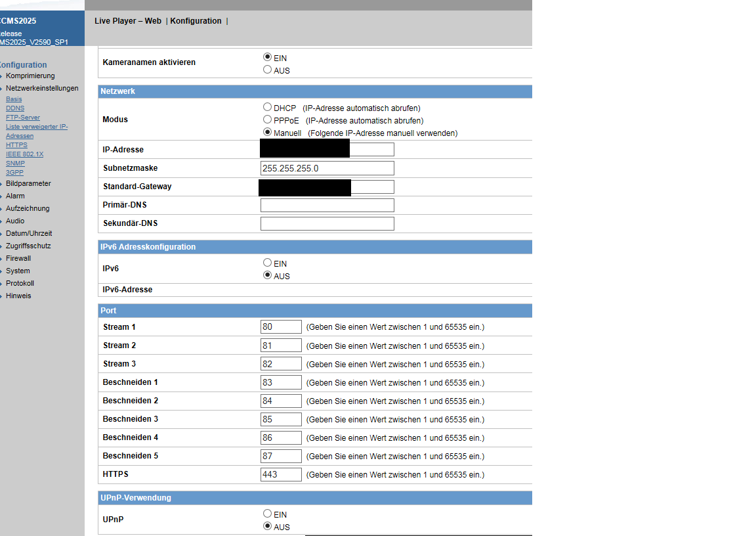
Task: Select DHCP network mode radio button
Action: 267,107
